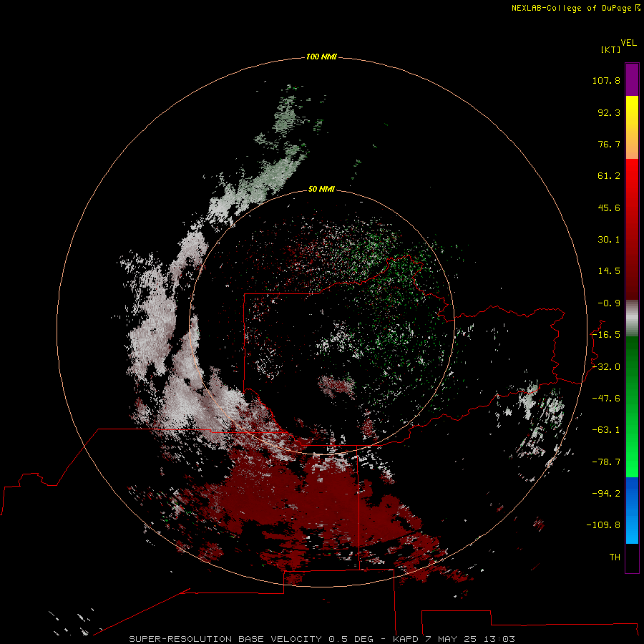Screen dimensions: 644x644
Task: Click the -32.0 value on velocity scale
Action: [606, 367]
